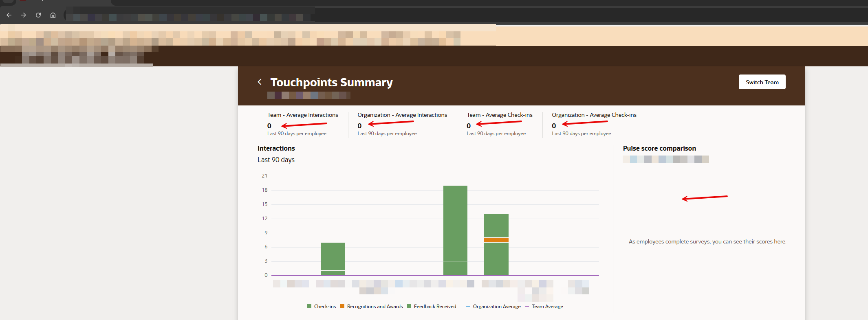Screen dimensions: 868x320
Task: Click the Switch Team button
Action: click(762, 82)
